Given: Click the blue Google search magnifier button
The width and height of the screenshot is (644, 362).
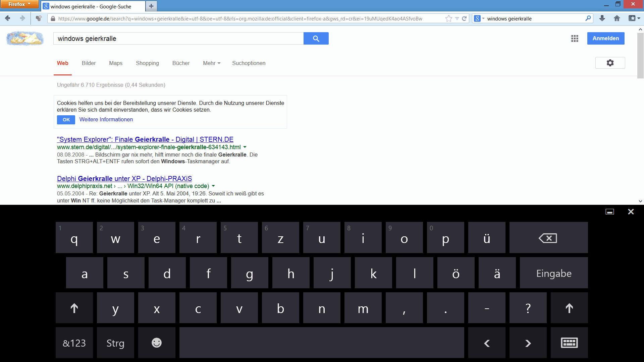Looking at the screenshot, I should tap(316, 39).
